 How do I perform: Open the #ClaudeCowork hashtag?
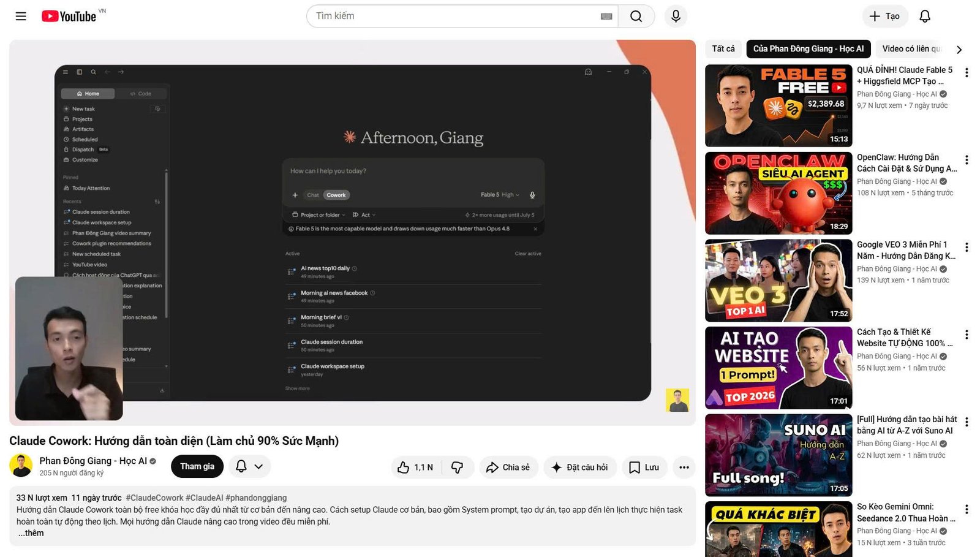[154, 498]
